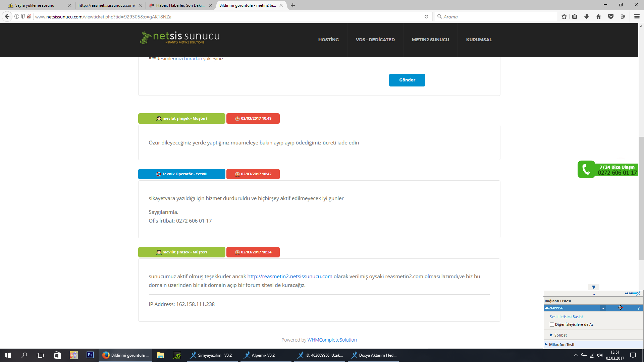Image resolution: width=644 pixels, height=362 pixels.
Task: Go to home page via house icon
Action: tap(599, 16)
